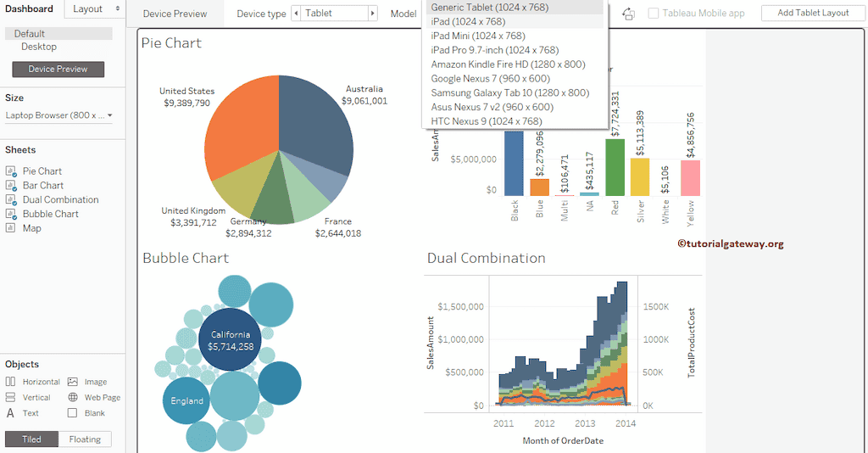Select the Desktop layout entry
Viewport: 868px width, 453px height.
click(x=39, y=47)
